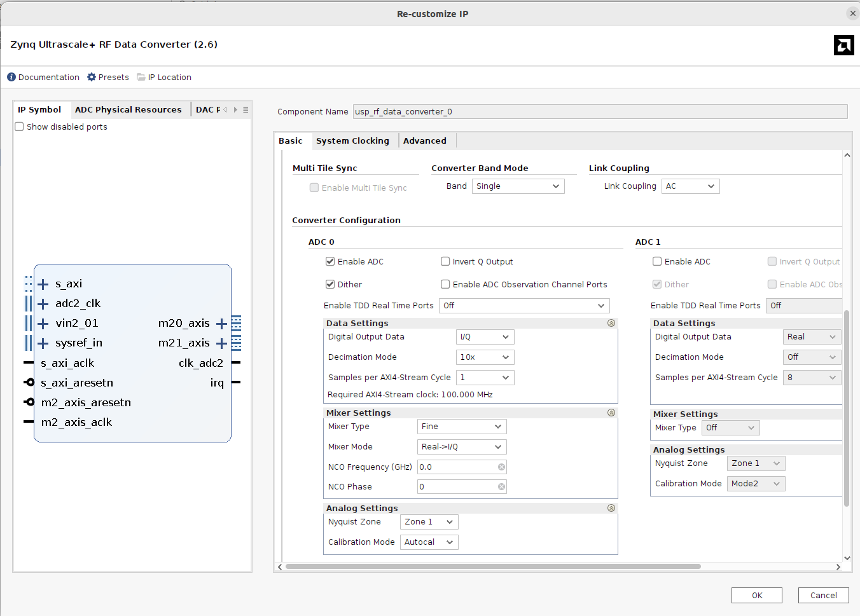Expand the adc2_clk port plus icon

point(43,304)
